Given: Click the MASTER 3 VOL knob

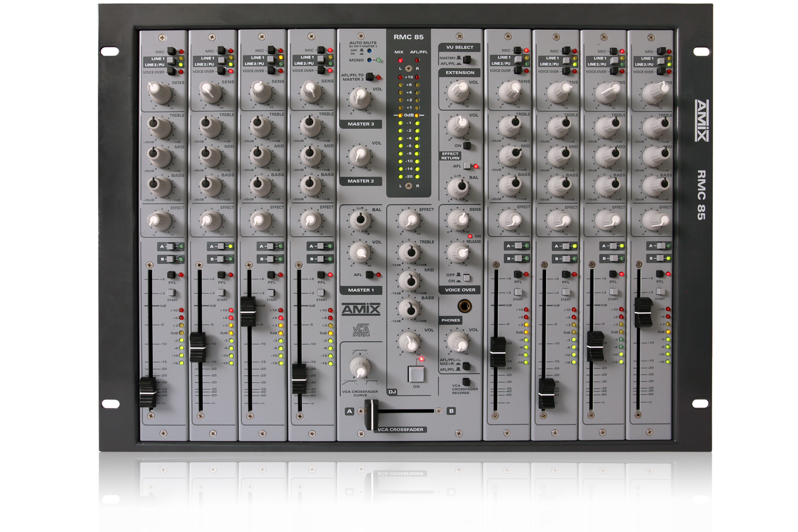Looking at the screenshot, I should 360,98.
